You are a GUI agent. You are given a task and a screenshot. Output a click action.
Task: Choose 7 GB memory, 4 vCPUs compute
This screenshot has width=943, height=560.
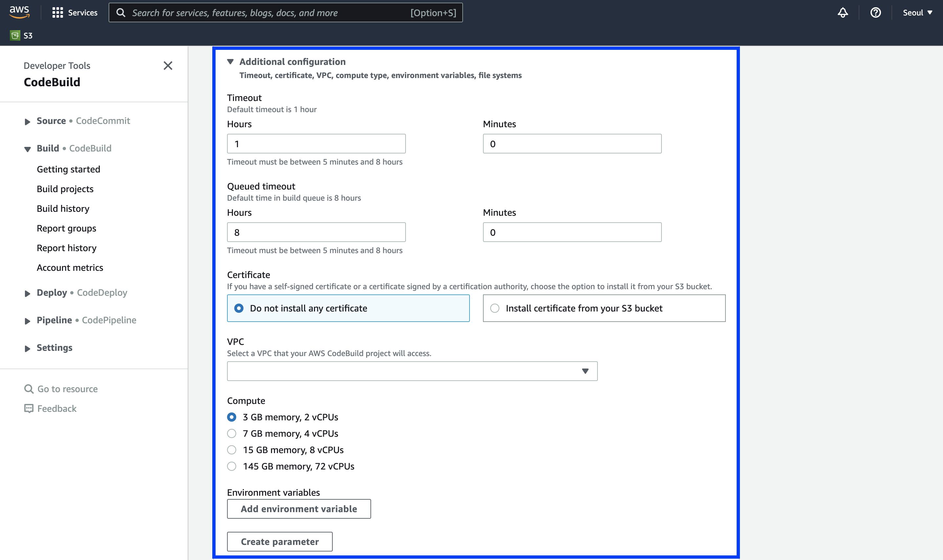tap(232, 433)
